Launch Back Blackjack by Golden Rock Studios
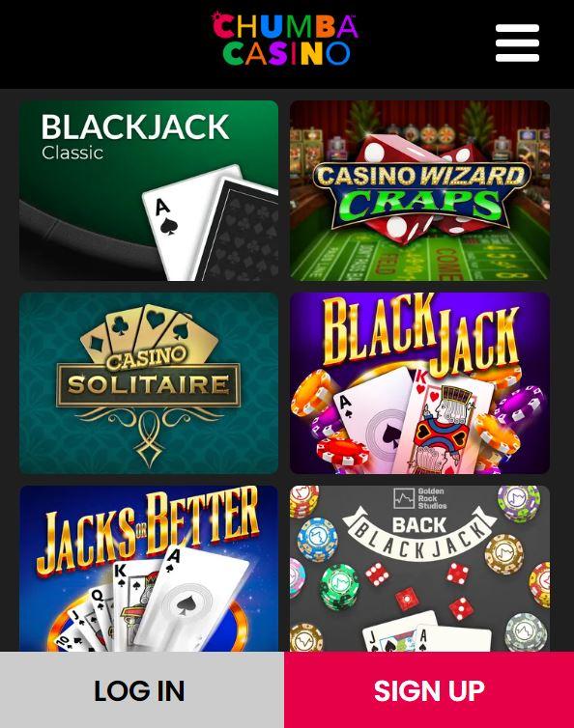This screenshot has width=574, height=728. click(419, 569)
